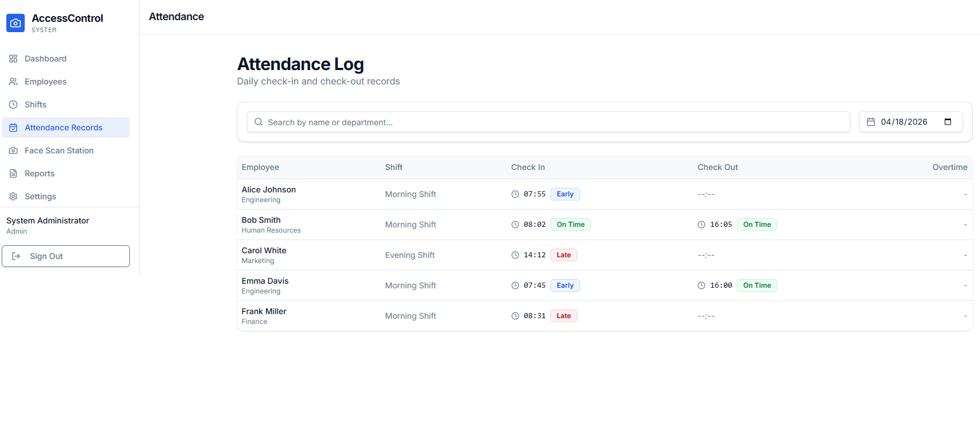Click the Shifts clock icon
980x425 pixels.
point(13,105)
